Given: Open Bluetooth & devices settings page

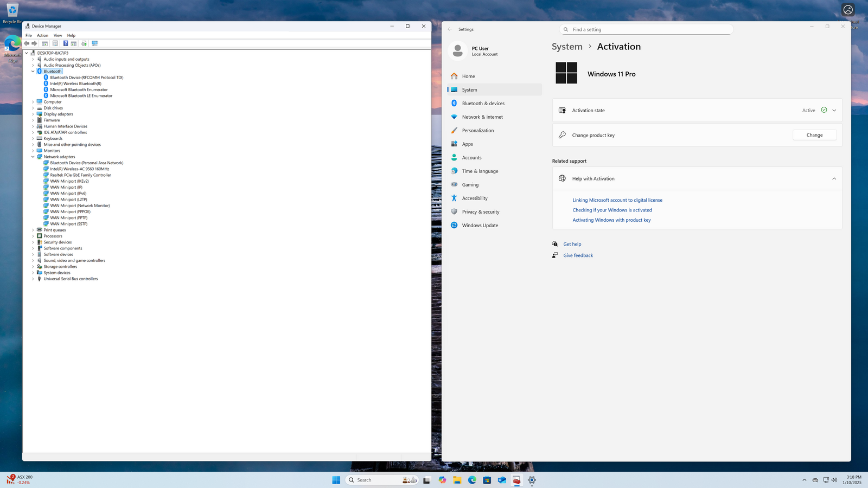Looking at the screenshot, I should click(483, 104).
